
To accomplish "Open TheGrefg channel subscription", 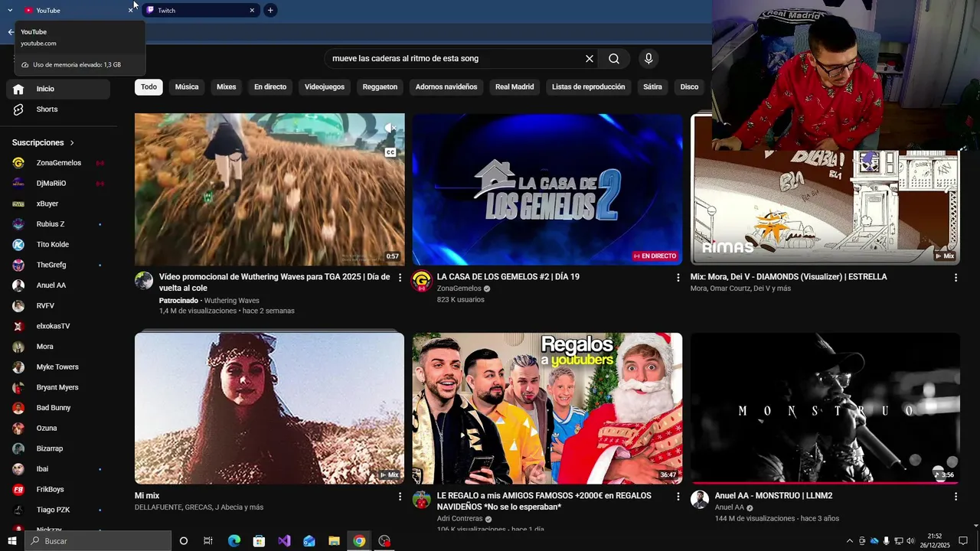I will [x=58, y=265].
